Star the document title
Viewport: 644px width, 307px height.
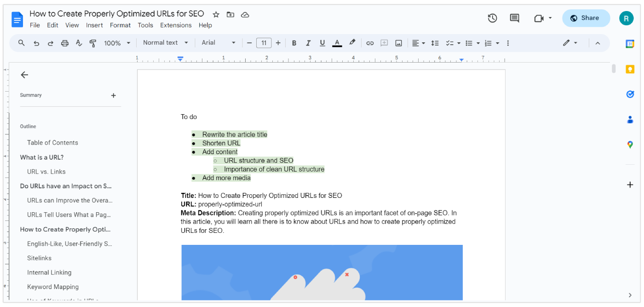point(216,14)
